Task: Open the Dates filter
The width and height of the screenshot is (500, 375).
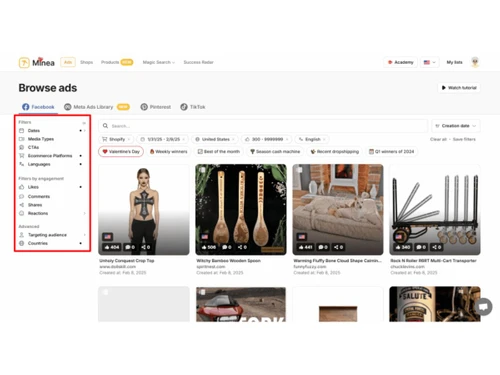Action: click(52, 130)
